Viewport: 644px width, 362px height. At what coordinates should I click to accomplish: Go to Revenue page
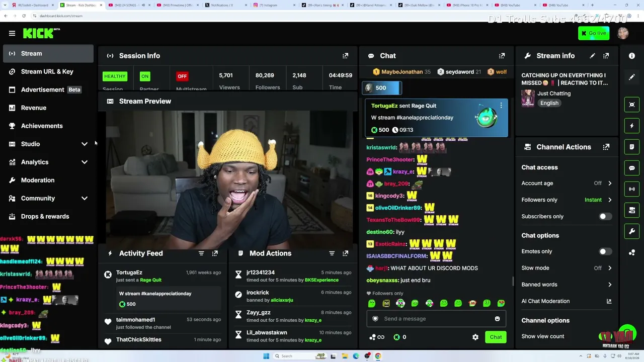coord(48,108)
